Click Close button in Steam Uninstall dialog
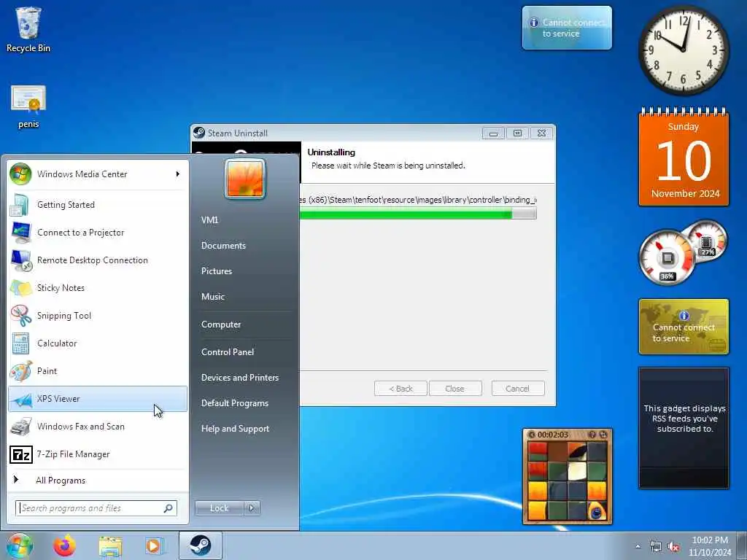 click(455, 389)
